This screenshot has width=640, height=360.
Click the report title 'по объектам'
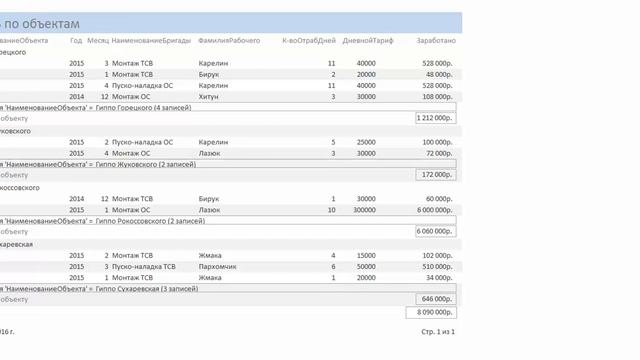(x=42, y=24)
